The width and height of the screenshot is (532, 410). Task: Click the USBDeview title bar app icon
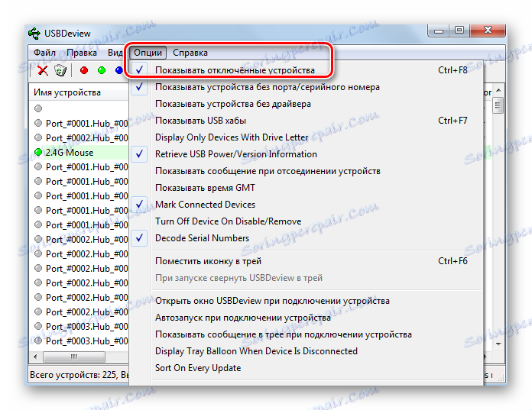point(34,33)
